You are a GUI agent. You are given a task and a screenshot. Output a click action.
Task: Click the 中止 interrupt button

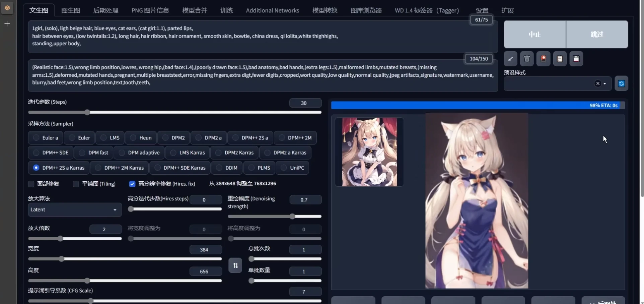pyautogui.click(x=534, y=34)
